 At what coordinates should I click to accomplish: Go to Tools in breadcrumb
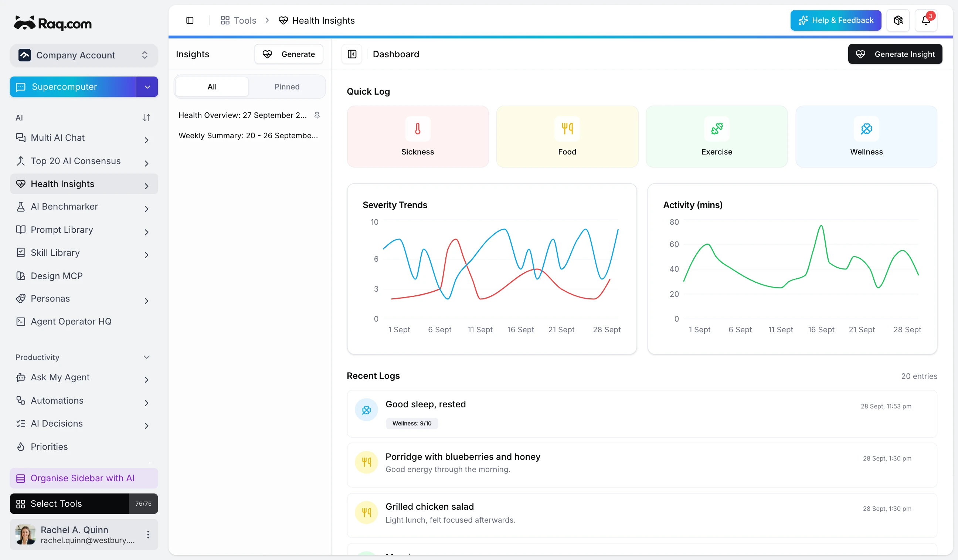point(238,21)
